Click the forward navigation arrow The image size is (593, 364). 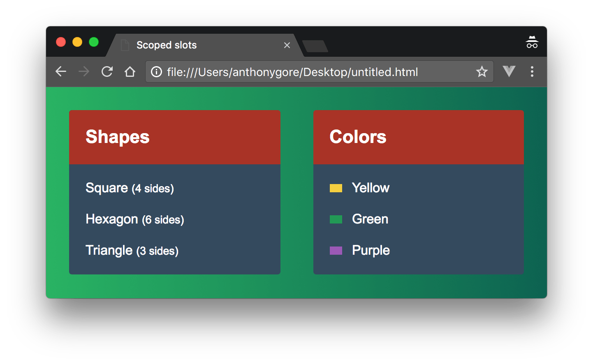83,71
